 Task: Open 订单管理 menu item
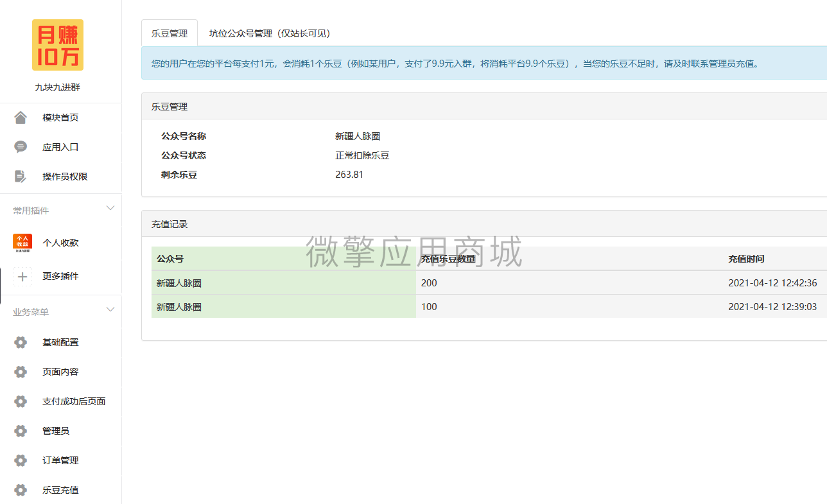tap(60, 460)
